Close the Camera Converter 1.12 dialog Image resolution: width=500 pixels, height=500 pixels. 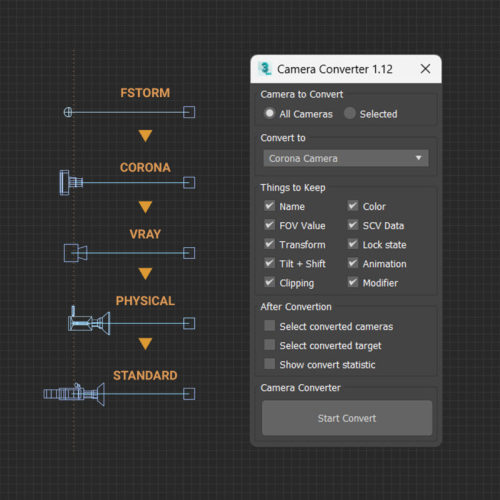(425, 69)
